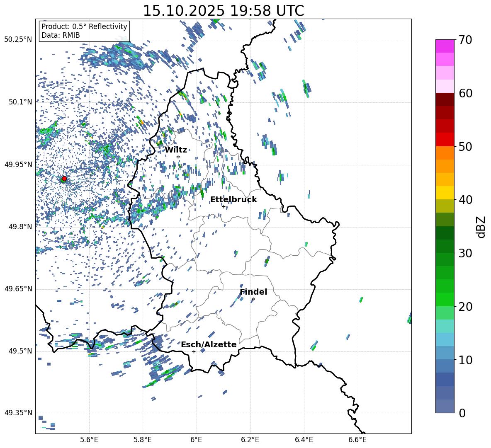
Task: Select the Wiltz city label
Action: (176, 150)
